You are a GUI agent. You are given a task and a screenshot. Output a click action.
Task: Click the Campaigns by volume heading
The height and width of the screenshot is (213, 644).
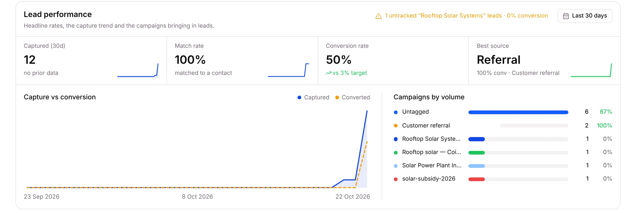point(429,97)
